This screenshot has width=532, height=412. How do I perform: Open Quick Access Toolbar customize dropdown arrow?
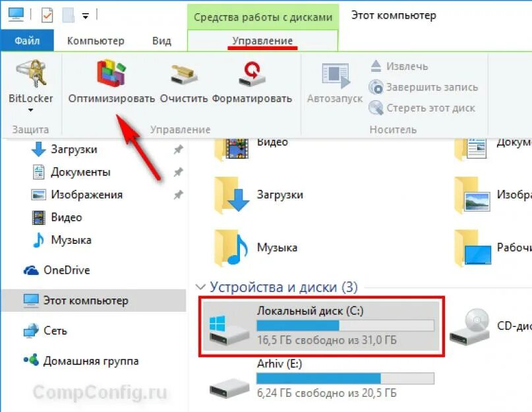(x=86, y=16)
